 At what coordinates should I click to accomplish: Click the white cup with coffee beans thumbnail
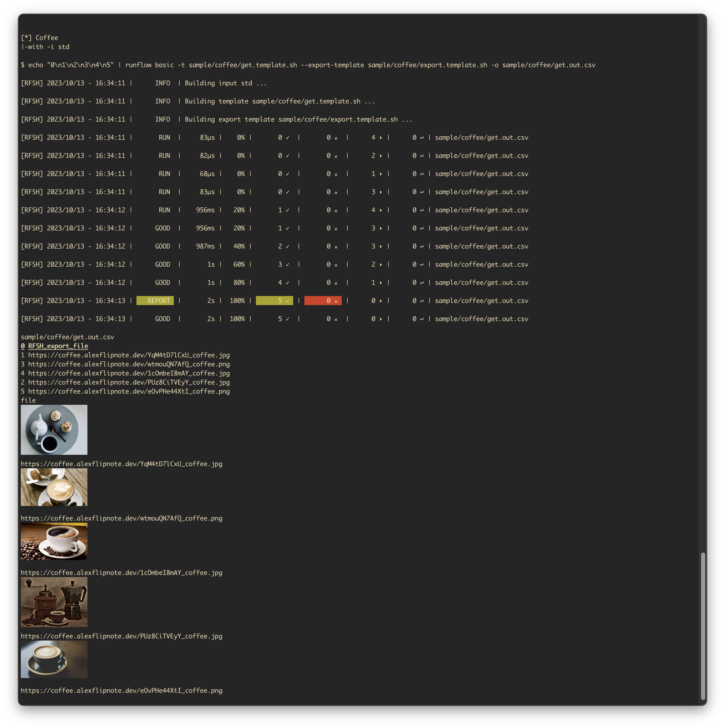[54, 541]
